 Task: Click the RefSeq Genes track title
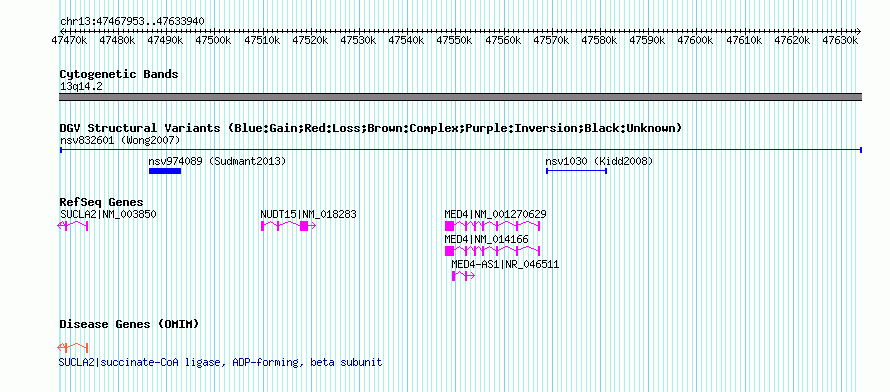102,202
